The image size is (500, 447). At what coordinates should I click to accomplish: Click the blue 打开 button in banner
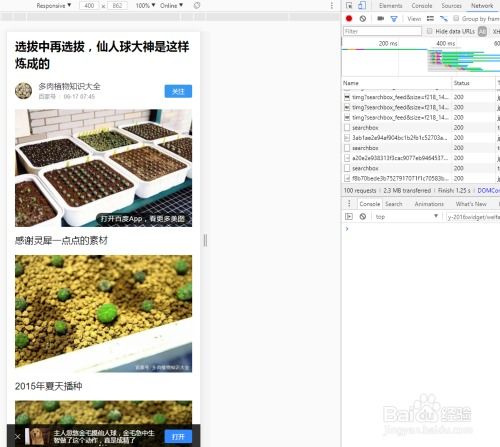(x=178, y=436)
